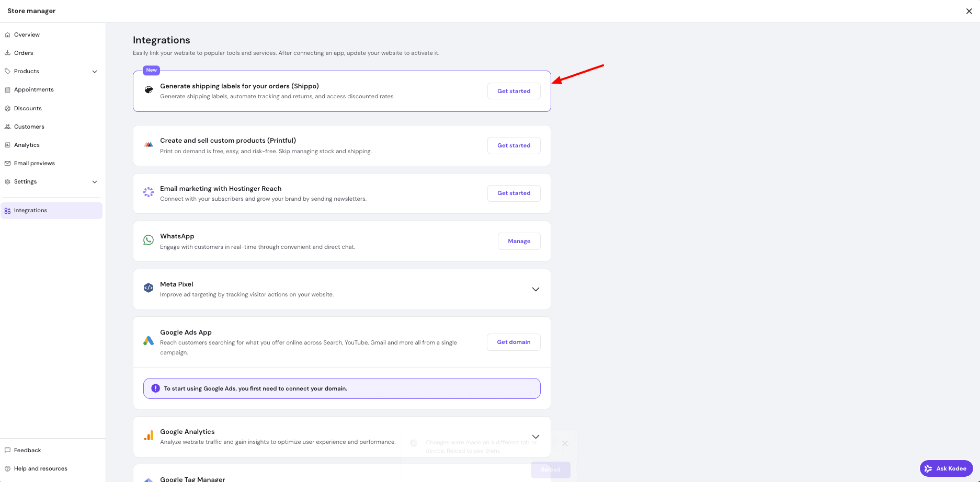
Task: Open Email previews page
Action: 35,163
